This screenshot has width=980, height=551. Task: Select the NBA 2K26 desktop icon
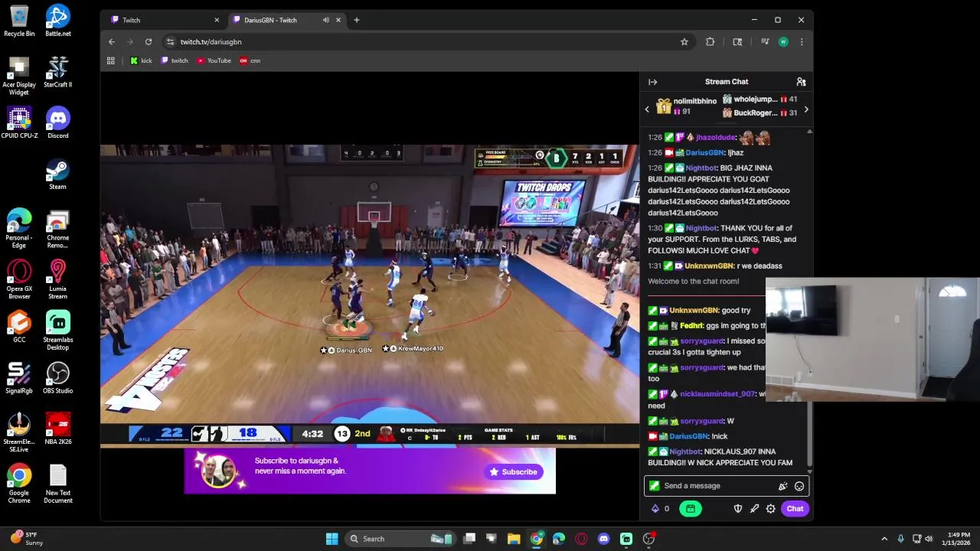57,429
